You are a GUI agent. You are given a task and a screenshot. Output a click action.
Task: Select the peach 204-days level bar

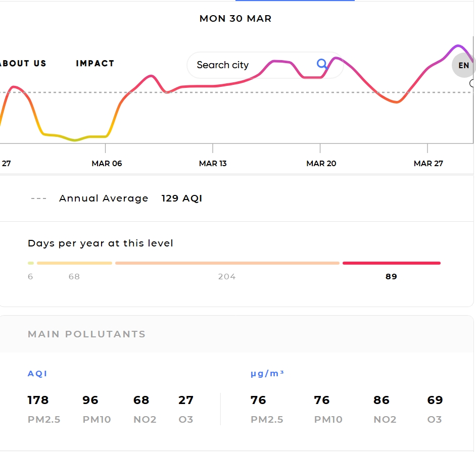[x=227, y=263]
